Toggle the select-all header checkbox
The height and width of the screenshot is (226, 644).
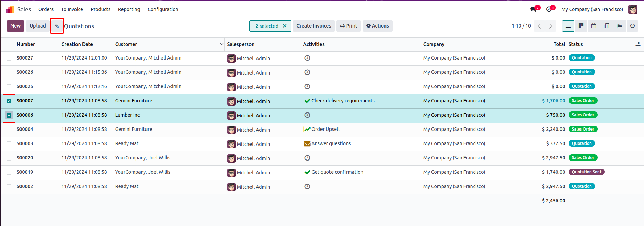click(x=9, y=45)
